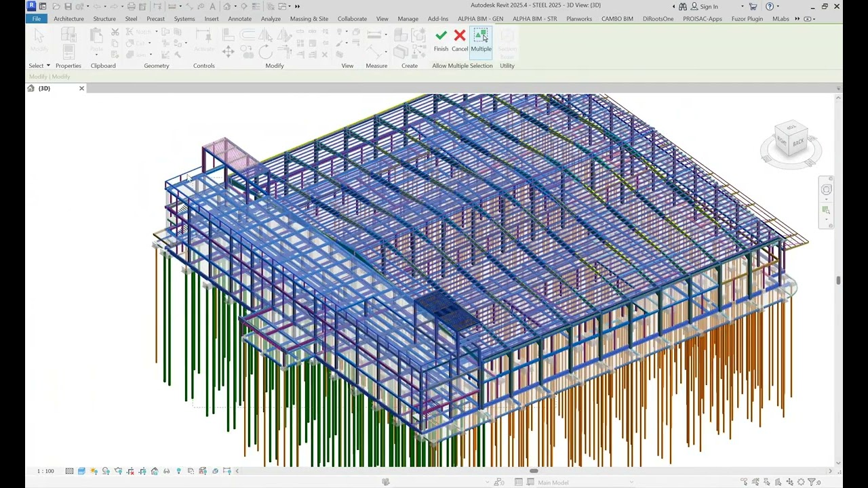Click the Save icon in quick access toolbar
The height and width of the screenshot is (488, 868).
[68, 6]
